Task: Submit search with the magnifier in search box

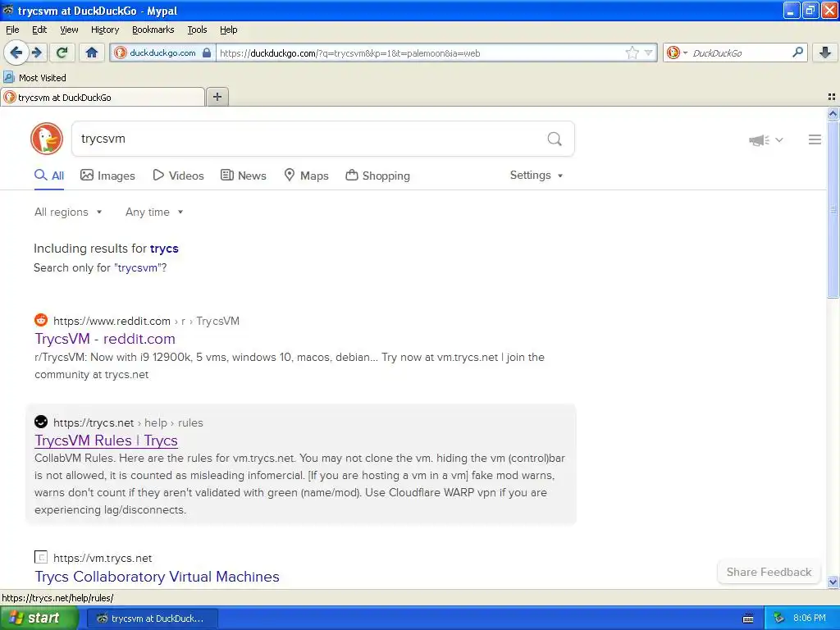Action: 555,139
